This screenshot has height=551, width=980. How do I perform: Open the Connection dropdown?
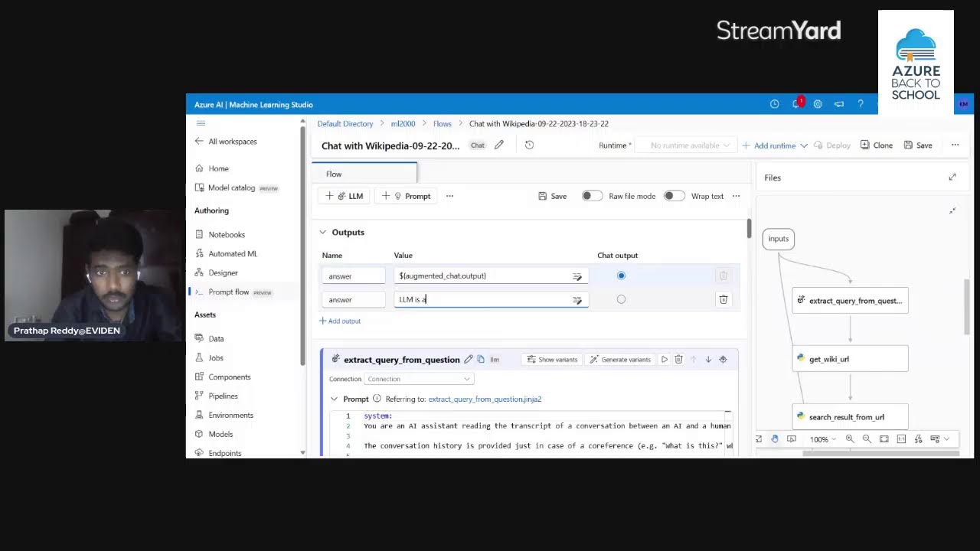point(419,379)
